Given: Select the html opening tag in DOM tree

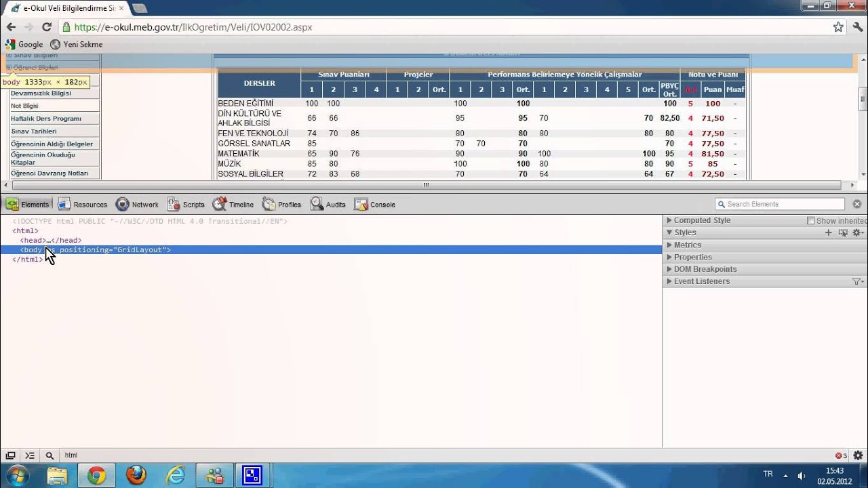Looking at the screenshot, I should pos(26,230).
